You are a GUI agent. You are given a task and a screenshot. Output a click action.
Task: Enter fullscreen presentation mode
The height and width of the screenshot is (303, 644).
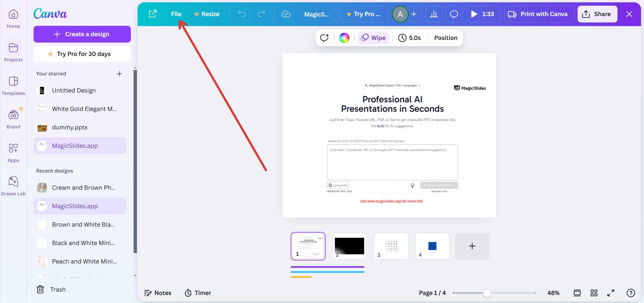pos(611,293)
